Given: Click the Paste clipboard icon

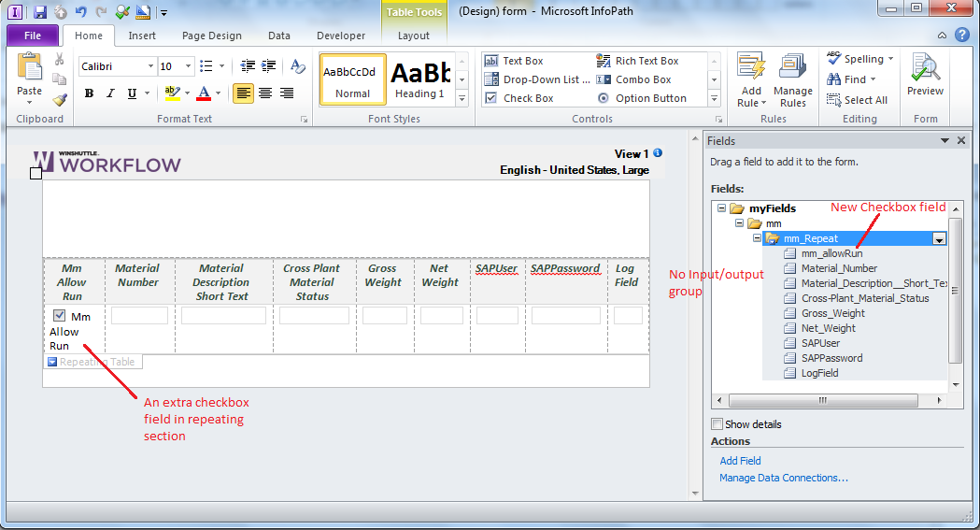Looking at the screenshot, I should coord(29,66).
